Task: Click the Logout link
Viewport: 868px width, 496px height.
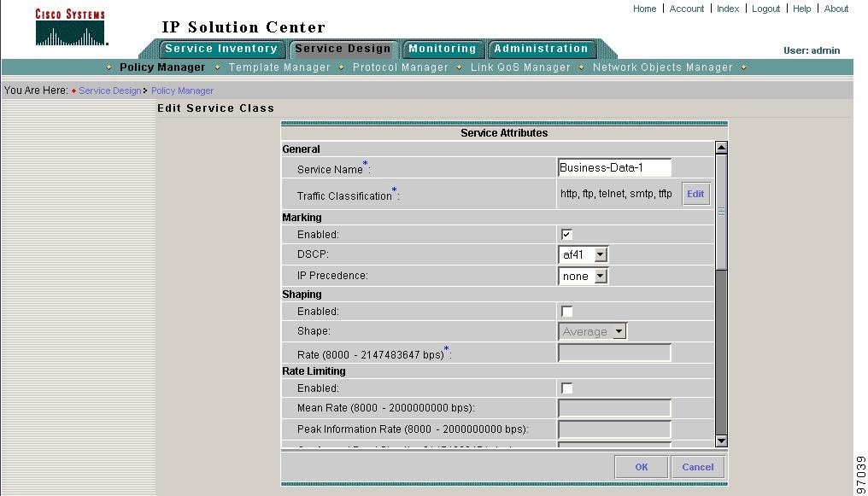Action: pos(765,9)
